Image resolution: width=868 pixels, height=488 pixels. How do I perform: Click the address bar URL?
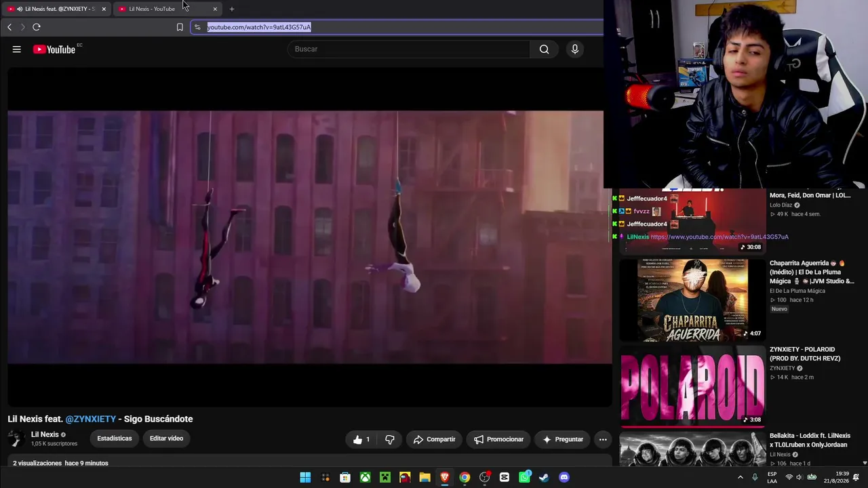[259, 27]
